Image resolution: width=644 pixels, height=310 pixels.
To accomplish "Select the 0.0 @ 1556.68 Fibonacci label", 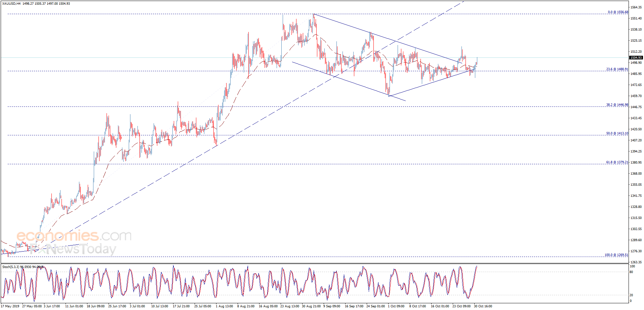I will click(618, 12).
